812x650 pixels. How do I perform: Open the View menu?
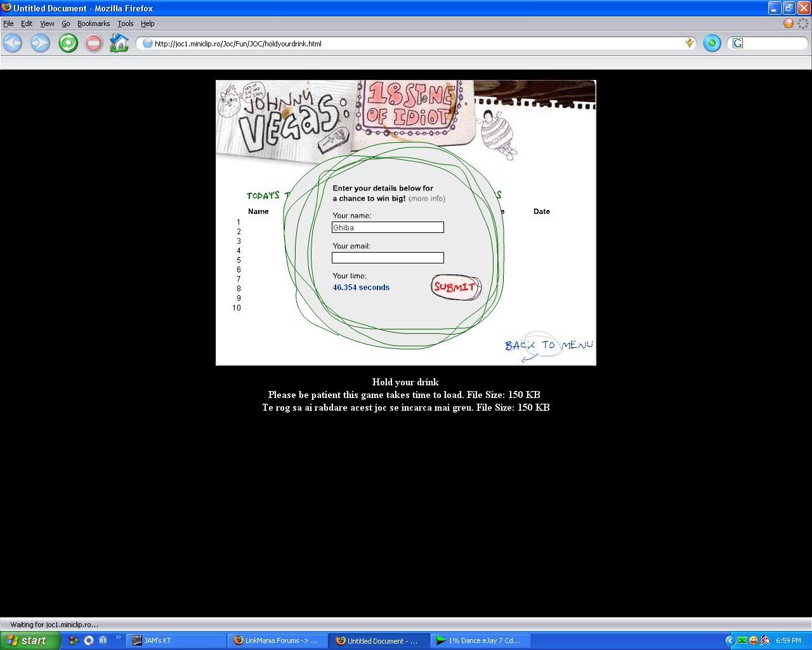(47, 23)
